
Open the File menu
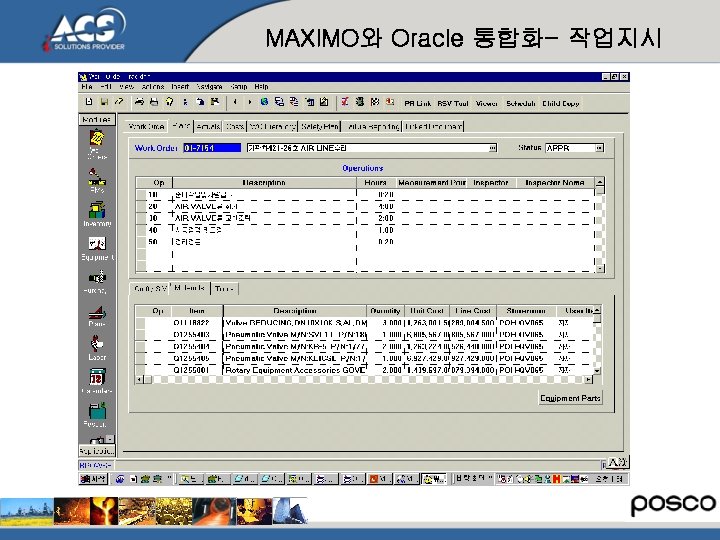coord(87,86)
